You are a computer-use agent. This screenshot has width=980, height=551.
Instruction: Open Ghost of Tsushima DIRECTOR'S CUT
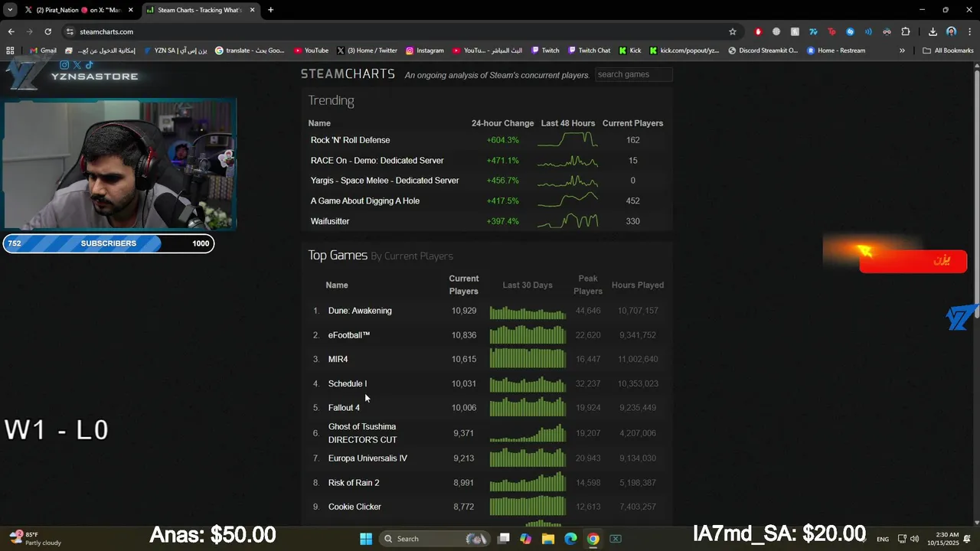[x=362, y=433]
